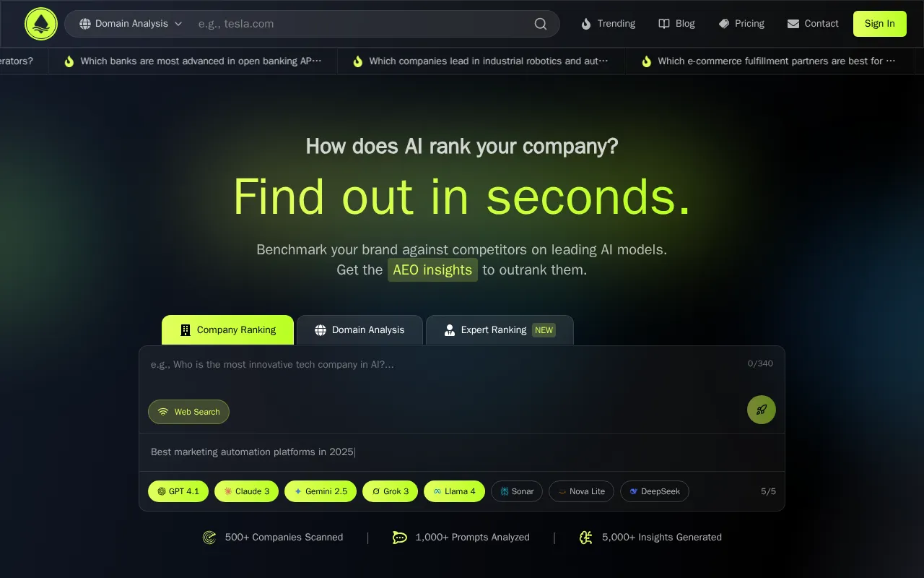The height and width of the screenshot is (578, 924).
Task: Click the person icon on Expert Ranking tab
Action: [450, 330]
